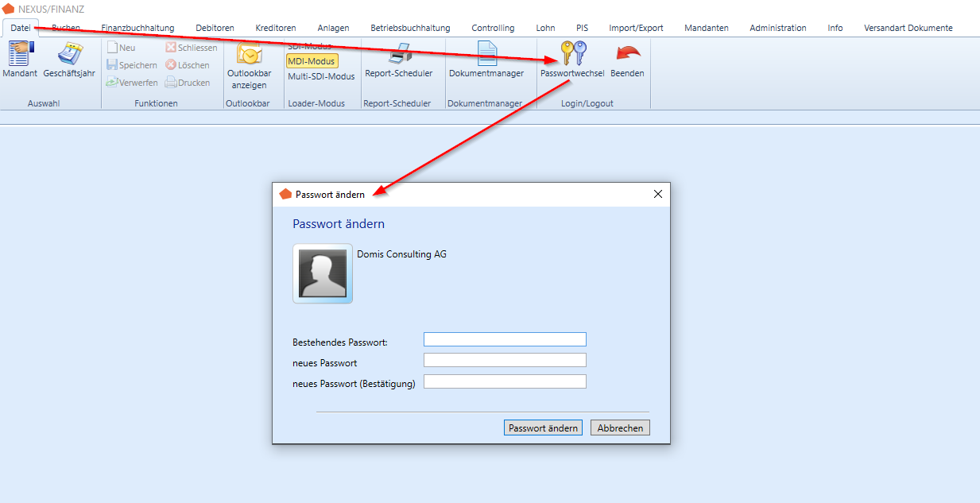Click the Löschen icon
Image resolution: width=980 pixels, height=503 pixels.
coord(171,65)
